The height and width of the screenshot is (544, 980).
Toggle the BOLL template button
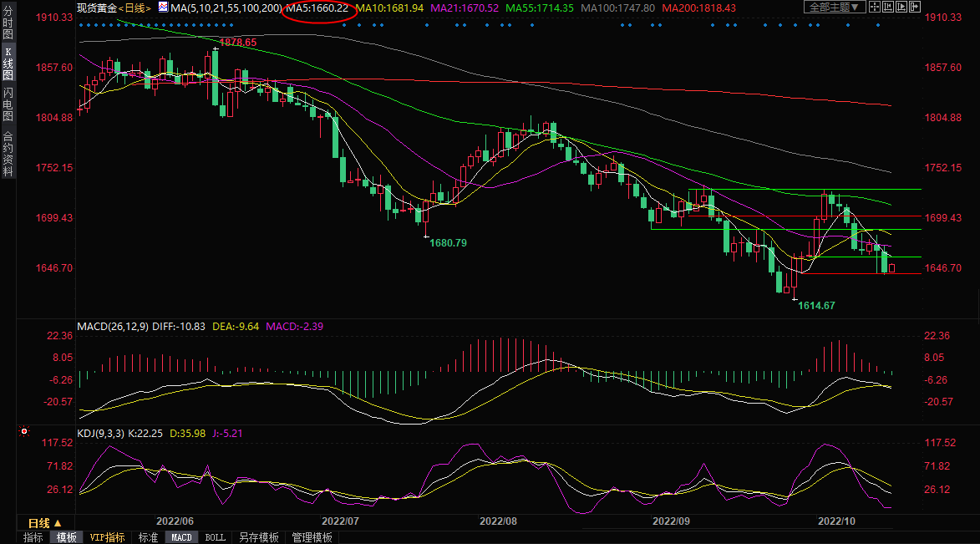[215, 537]
